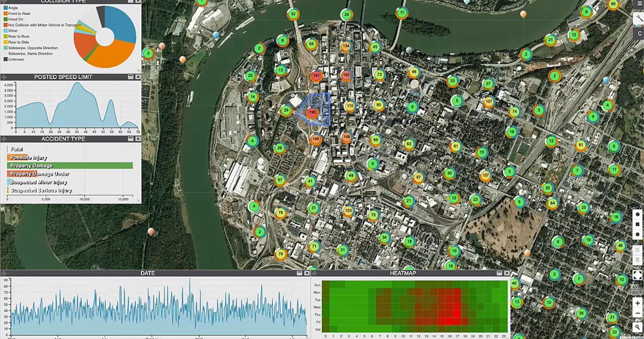Minimize the Accident Type panel

coord(130,139)
